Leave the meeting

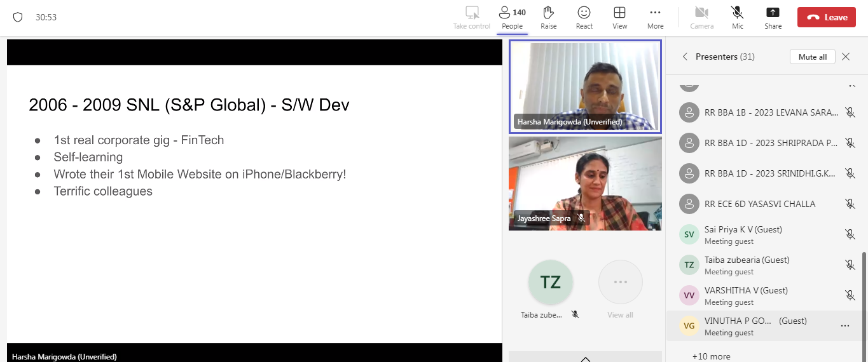pyautogui.click(x=827, y=17)
